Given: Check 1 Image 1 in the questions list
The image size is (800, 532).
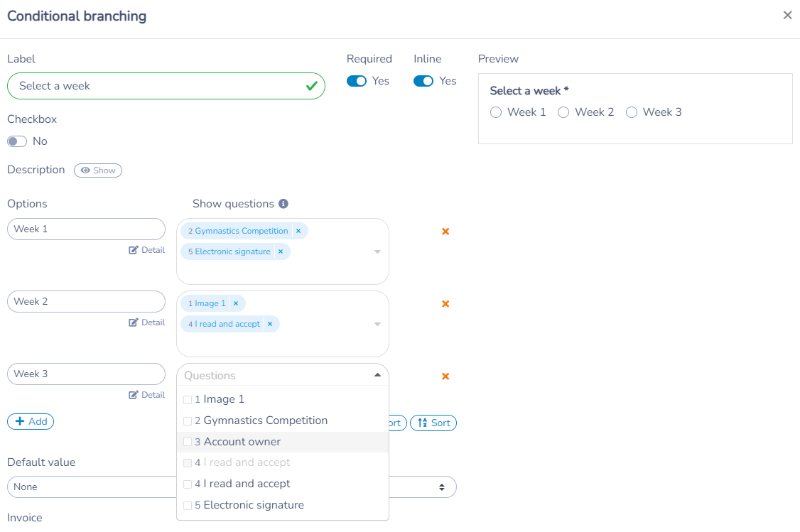Looking at the screenshot, I should click(188, 399).
